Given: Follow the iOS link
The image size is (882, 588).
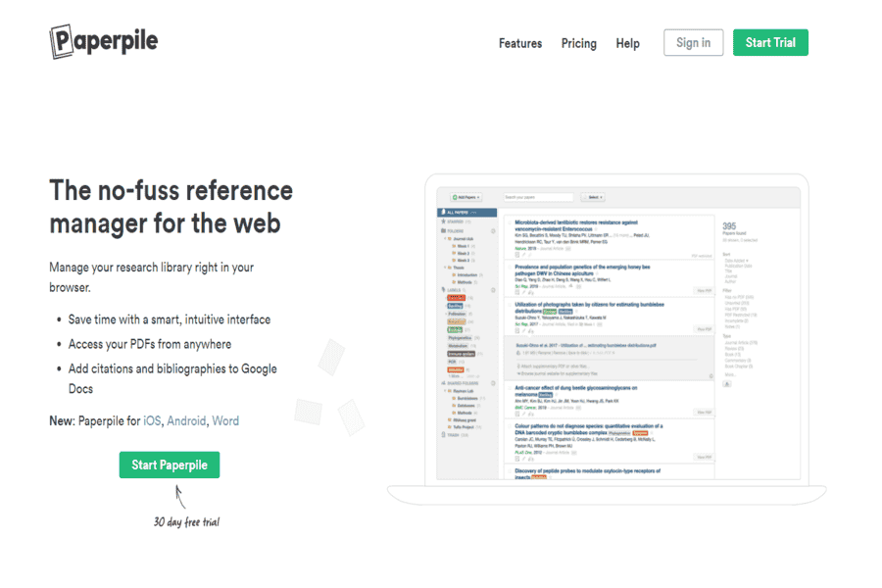Looking at the screenshot, I should coord(152,420).
